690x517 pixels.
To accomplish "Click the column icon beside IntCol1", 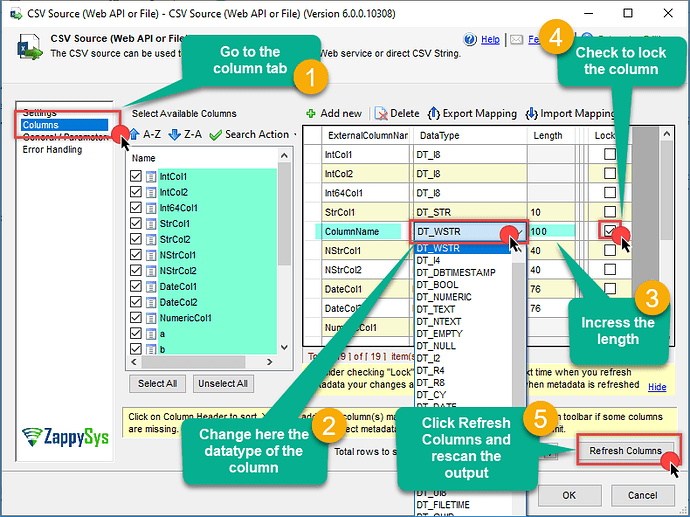I will (x=151, y=177).
